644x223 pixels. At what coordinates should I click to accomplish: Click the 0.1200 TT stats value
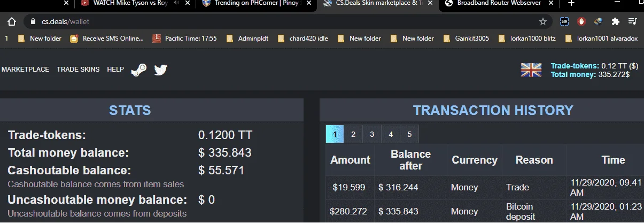tap(225, 135)
